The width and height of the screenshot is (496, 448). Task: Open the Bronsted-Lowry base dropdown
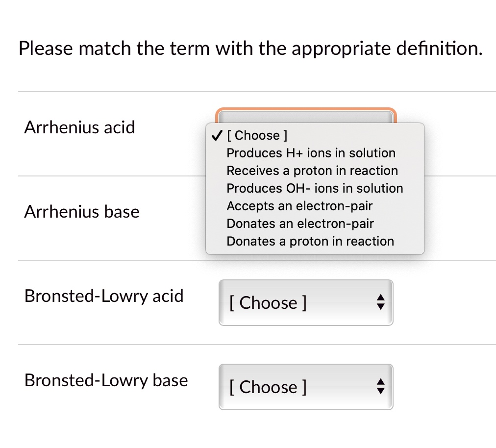306,387
